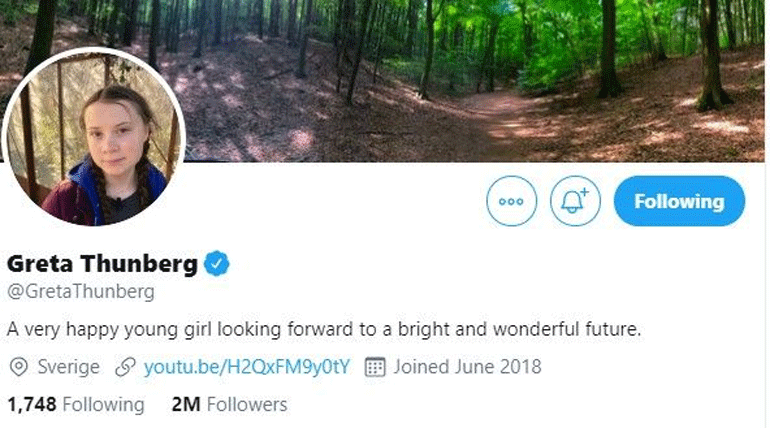Open the Following list label
770x428 pixels.
point(103,404)
